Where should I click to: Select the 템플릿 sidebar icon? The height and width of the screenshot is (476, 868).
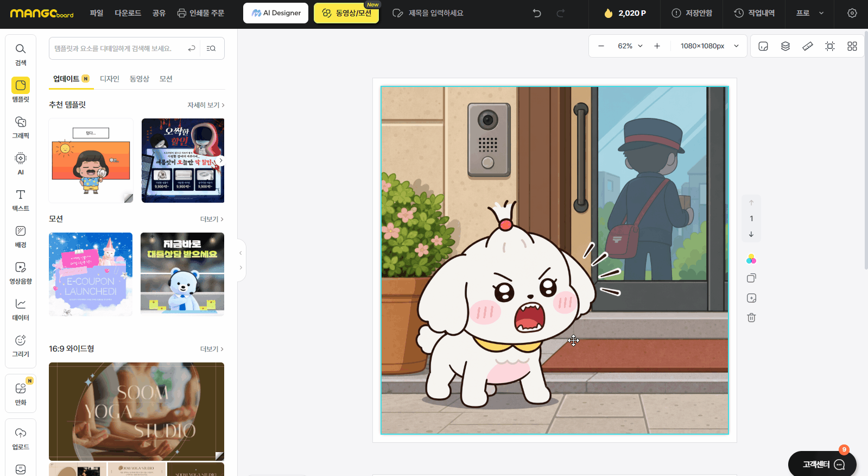coord(21,90)
